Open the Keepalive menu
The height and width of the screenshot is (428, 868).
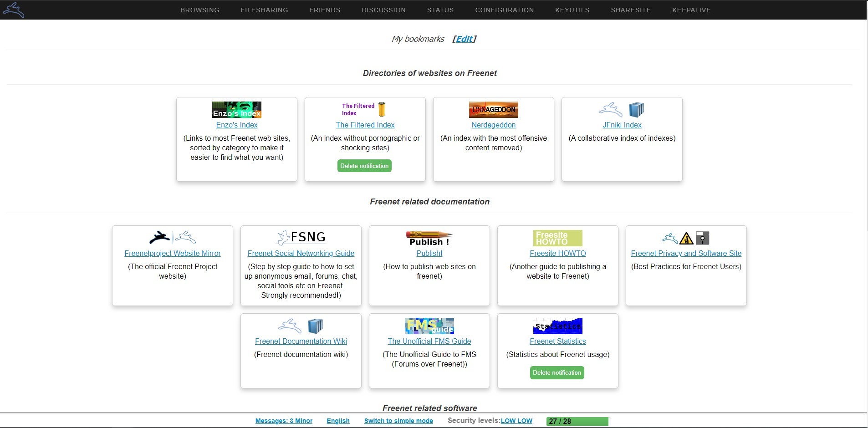point(691,10)
